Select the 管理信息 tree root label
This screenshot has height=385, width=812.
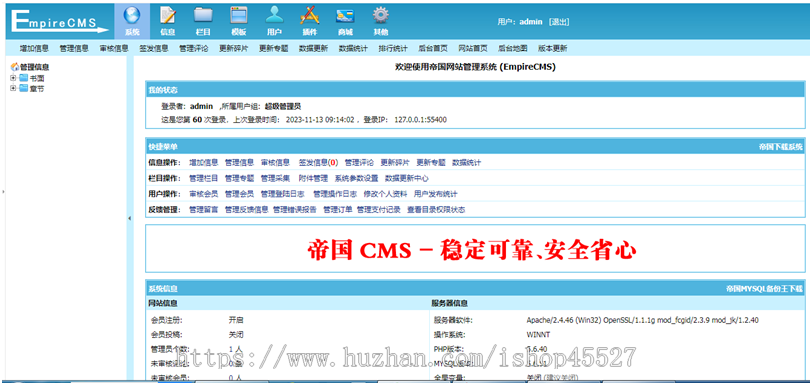35,67
